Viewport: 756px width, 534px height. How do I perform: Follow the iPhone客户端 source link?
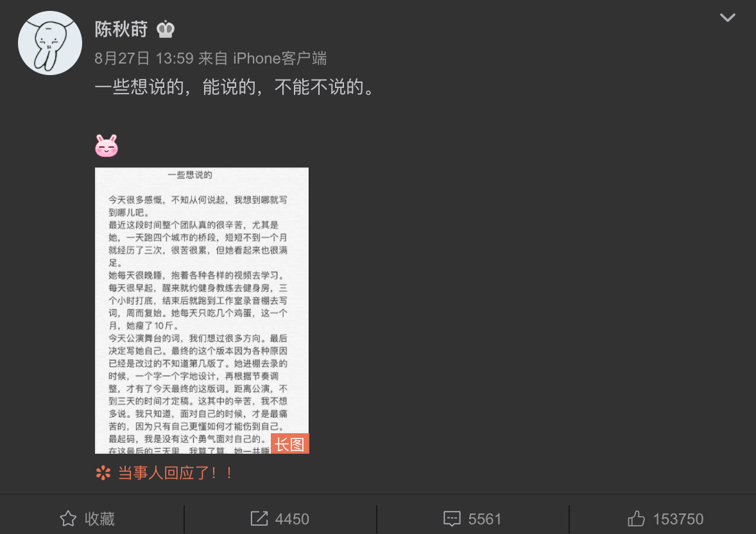coord(280,58)
